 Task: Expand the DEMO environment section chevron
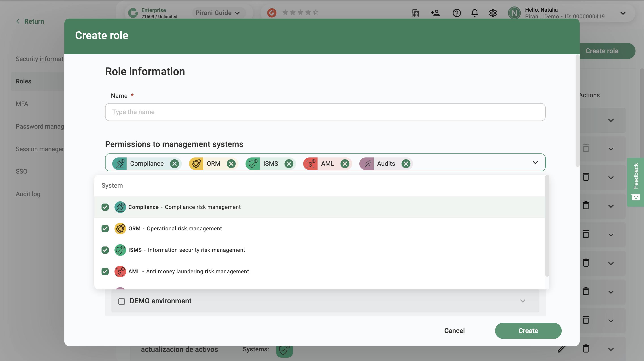(523, 301)
